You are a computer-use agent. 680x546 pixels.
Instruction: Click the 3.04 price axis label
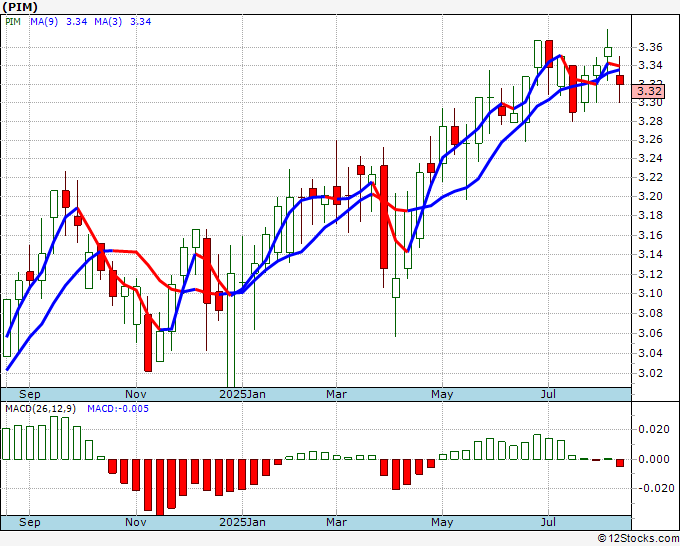[x=650, y=353]
